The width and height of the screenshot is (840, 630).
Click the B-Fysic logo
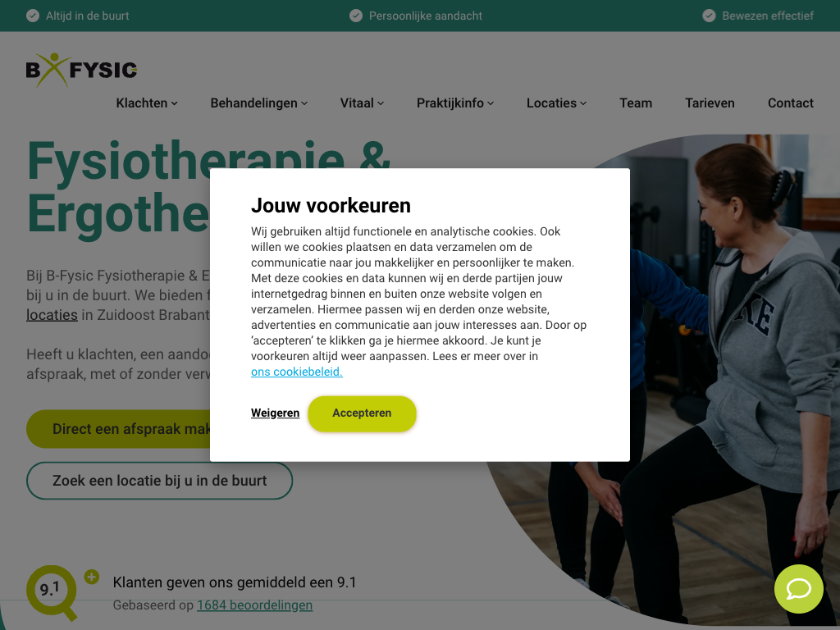click(x=81, y=70)
